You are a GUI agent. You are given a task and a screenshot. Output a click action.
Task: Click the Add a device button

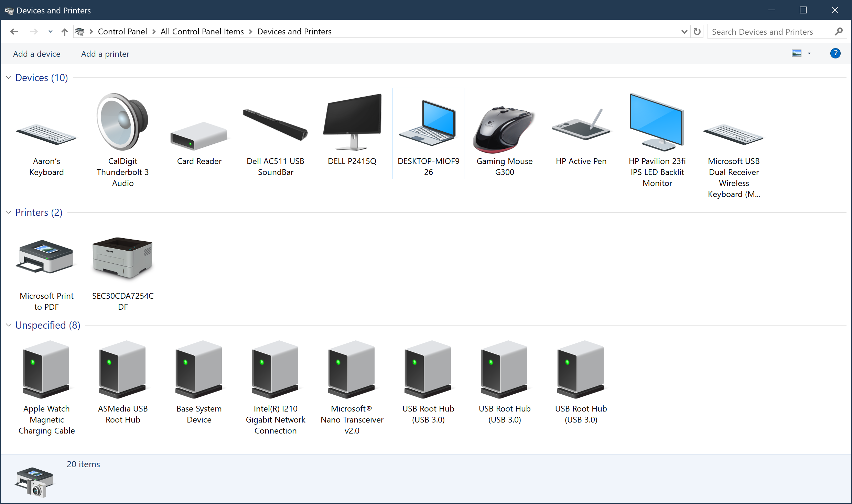36,53
